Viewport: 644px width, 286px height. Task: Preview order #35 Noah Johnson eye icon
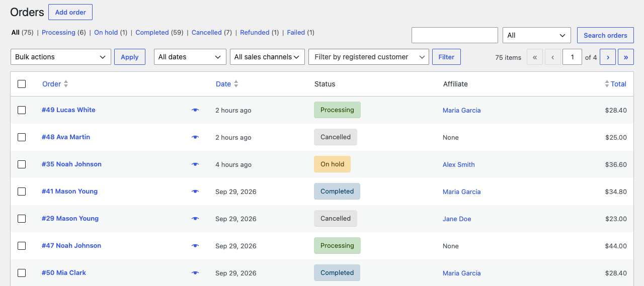click(x=195, y=164)
